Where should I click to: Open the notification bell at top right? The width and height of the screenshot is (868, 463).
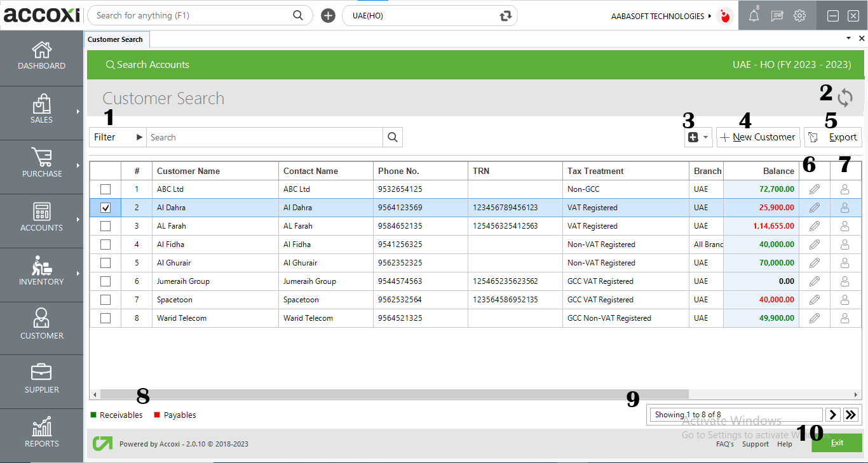[x=754, y=15]
